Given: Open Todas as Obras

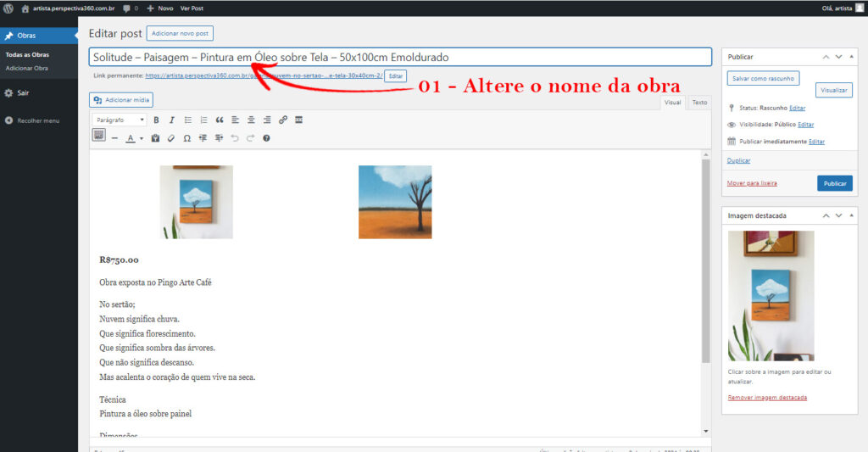Looking at the screenshot, I should tap(27, 55).
